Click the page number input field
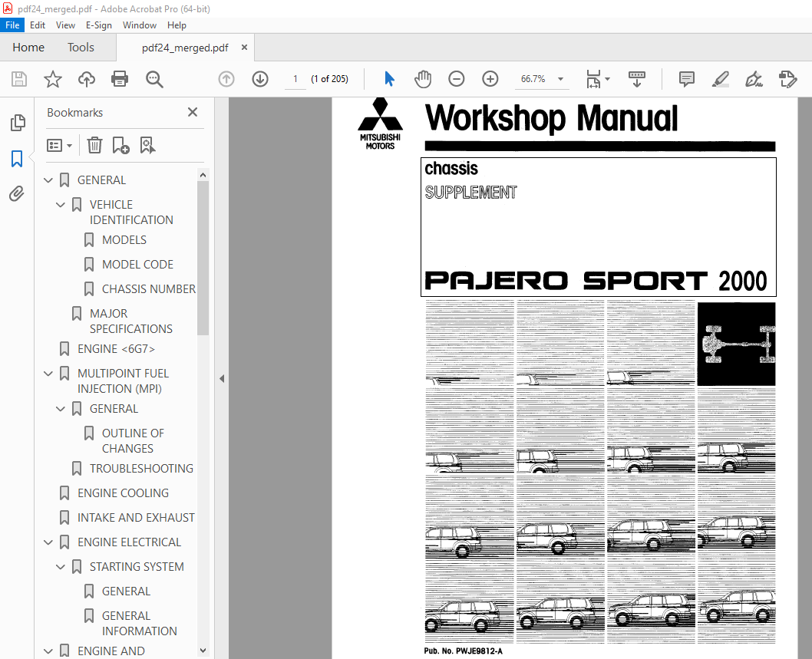Viewport: 812px width, 659px height. click(x=295, y=79)
